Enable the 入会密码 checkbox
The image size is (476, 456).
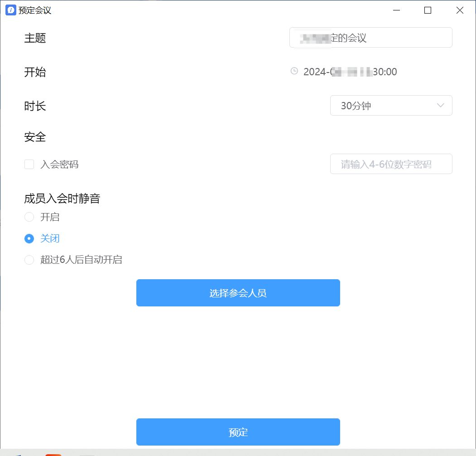[x=29, y=164]
